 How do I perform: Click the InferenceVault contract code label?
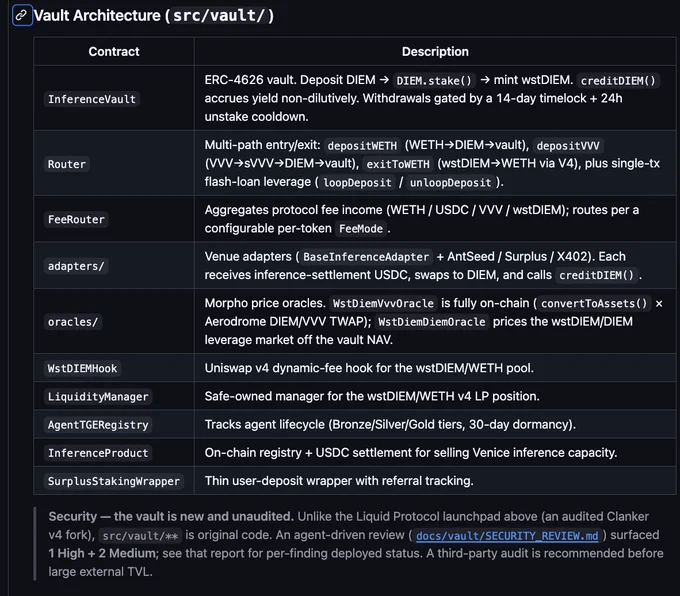pyautogui.click(x=92, y=99)
